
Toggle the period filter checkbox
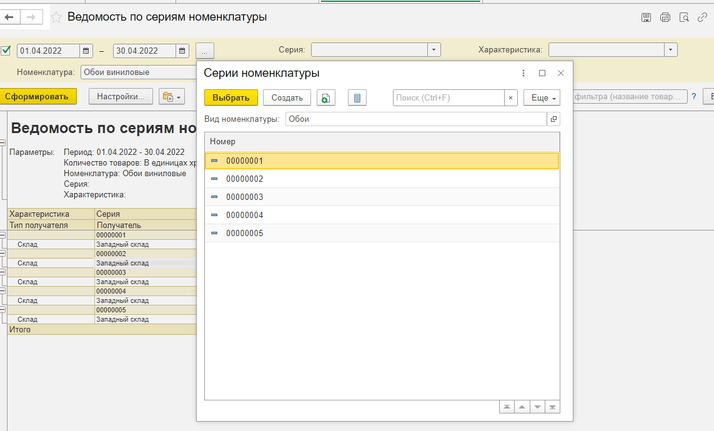coord(6,50)
